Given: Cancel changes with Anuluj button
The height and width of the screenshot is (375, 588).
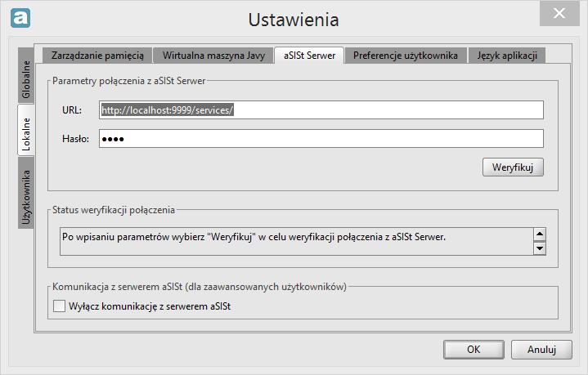Looking at the screenshot, I should [541, 350].
